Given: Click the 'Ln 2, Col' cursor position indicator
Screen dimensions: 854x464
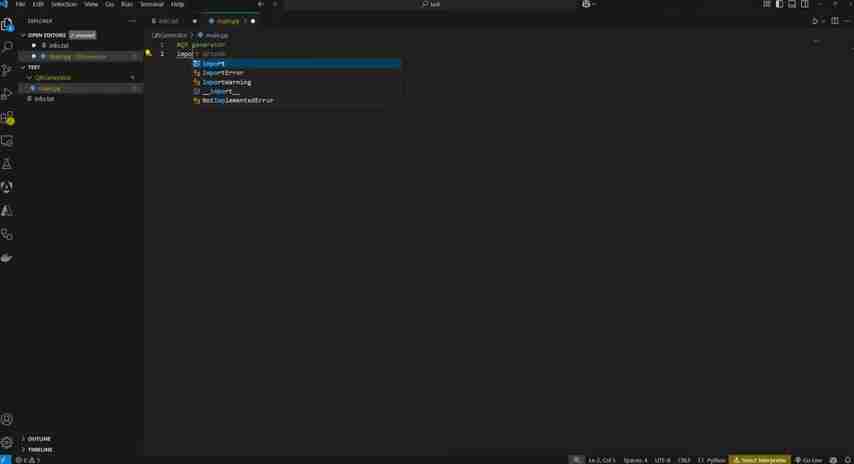Looking at the screenshot, I should 601,460.
